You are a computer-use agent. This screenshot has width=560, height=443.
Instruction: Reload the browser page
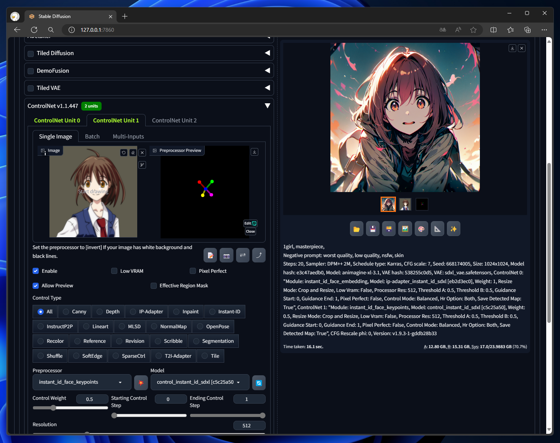click(34, 30)
